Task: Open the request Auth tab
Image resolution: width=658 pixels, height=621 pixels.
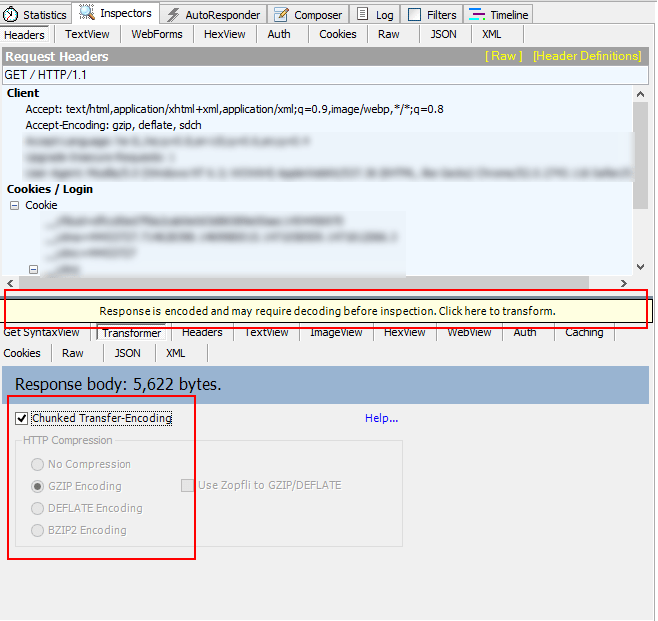Action: (279, 34)
